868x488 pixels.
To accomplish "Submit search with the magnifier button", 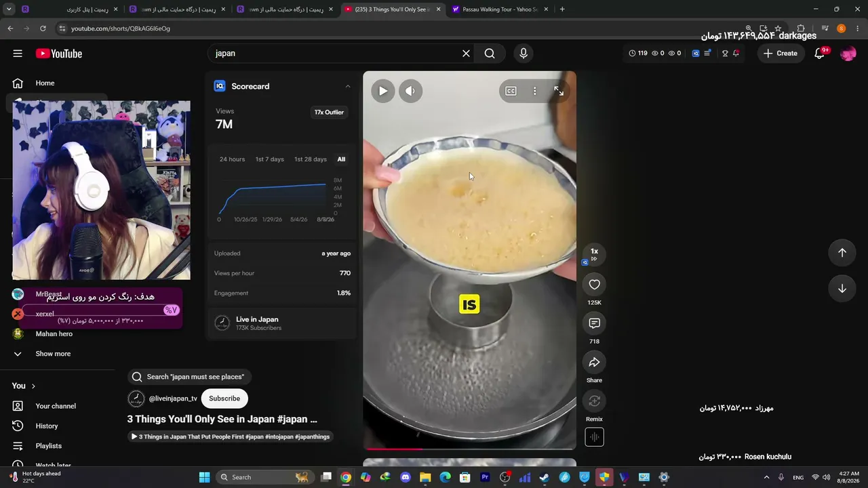I will coord(490,54).
